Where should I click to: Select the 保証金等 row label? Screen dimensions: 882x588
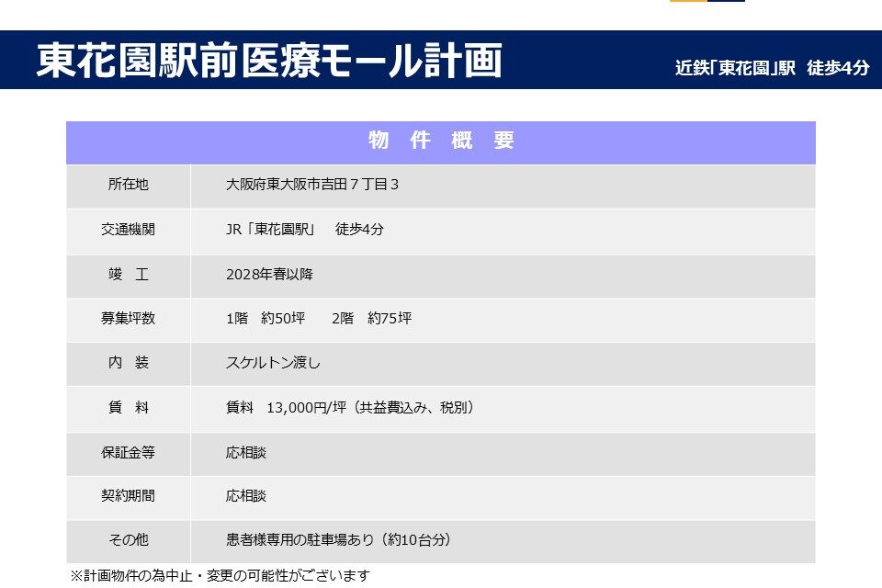pos(128,453)
